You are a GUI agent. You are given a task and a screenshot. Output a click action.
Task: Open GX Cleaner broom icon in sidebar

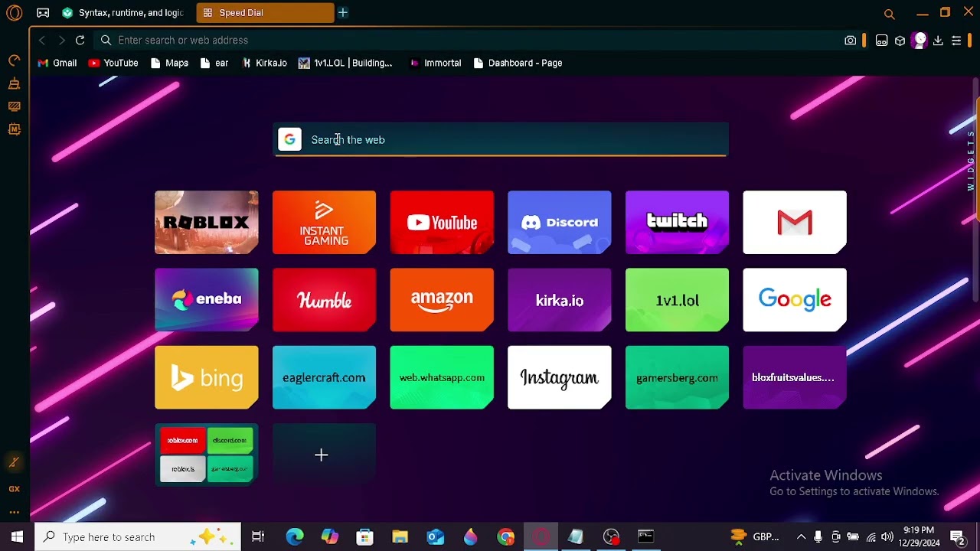pos(15,83)
